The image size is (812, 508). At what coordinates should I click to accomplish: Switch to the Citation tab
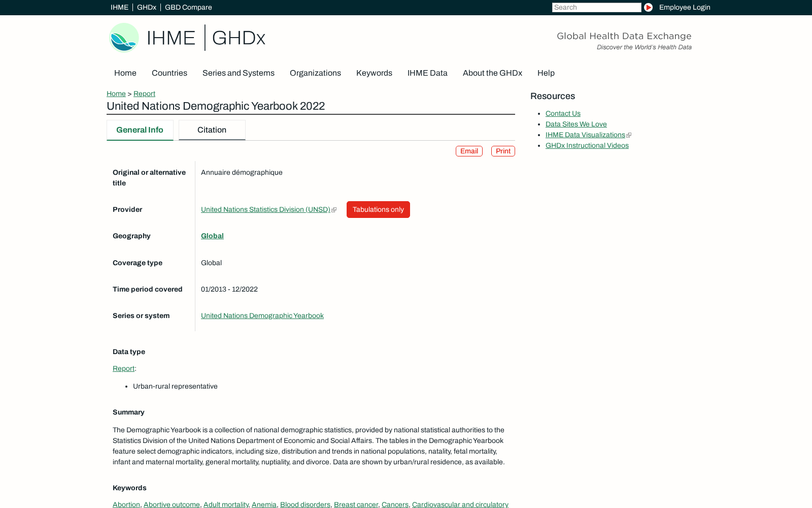[x=212, y=130]
